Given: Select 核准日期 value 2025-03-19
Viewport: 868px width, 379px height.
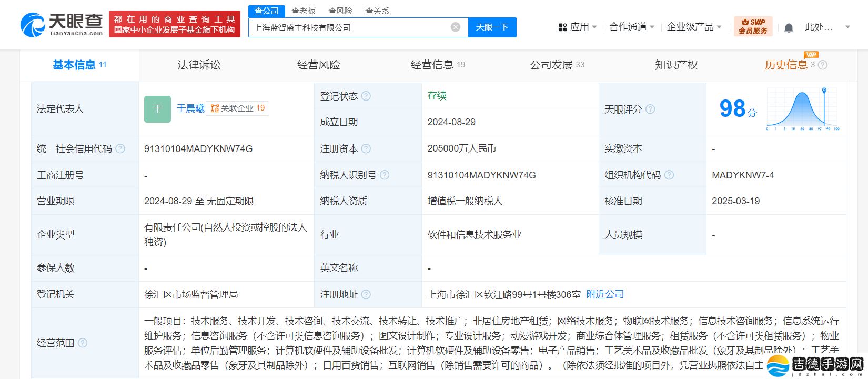Looking at the screenshot, I should click(x=736, y=201).
